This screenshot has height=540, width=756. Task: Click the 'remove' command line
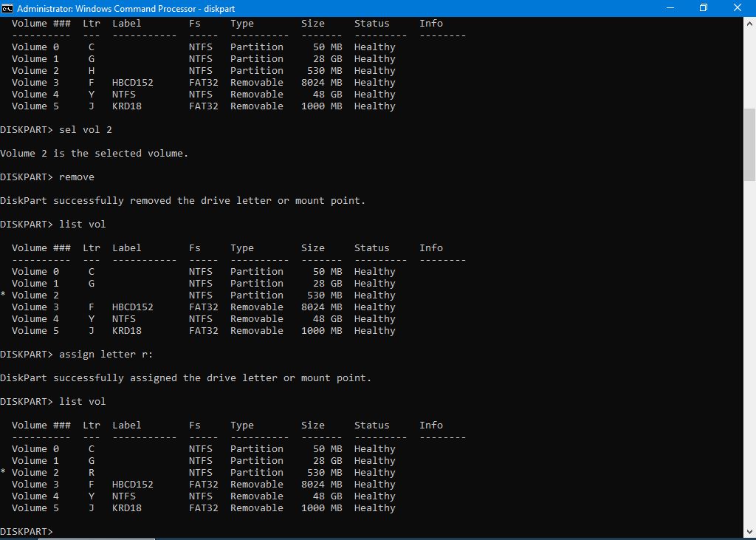pyautogui.click(x=77, y=177)
